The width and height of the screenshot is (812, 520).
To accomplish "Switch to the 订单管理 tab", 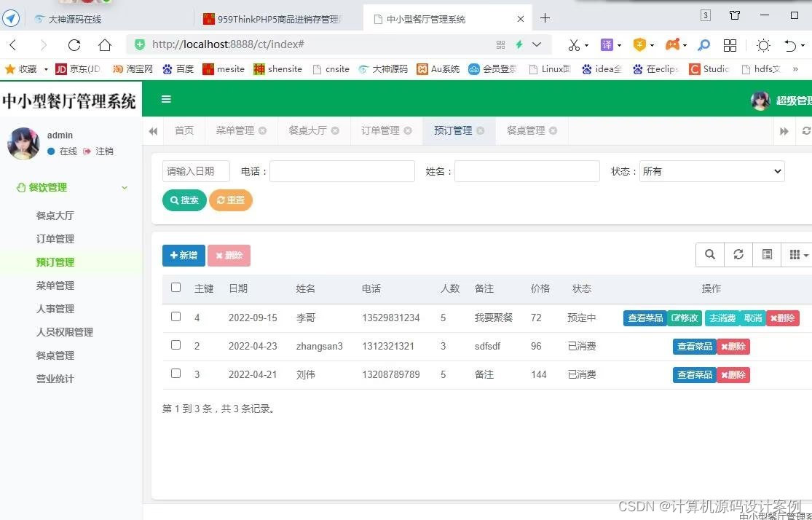I will (380, 130).
